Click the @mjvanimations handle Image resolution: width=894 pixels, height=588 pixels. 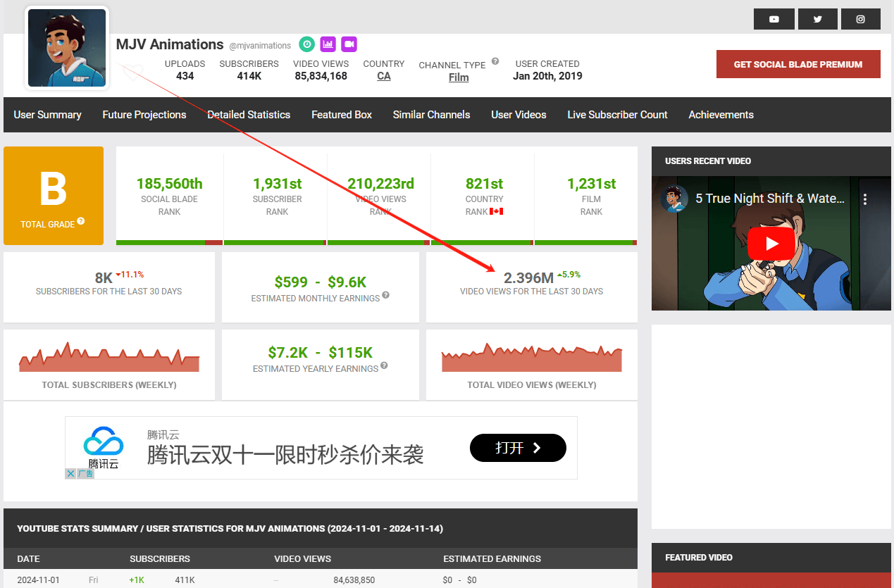pos(260,46)
